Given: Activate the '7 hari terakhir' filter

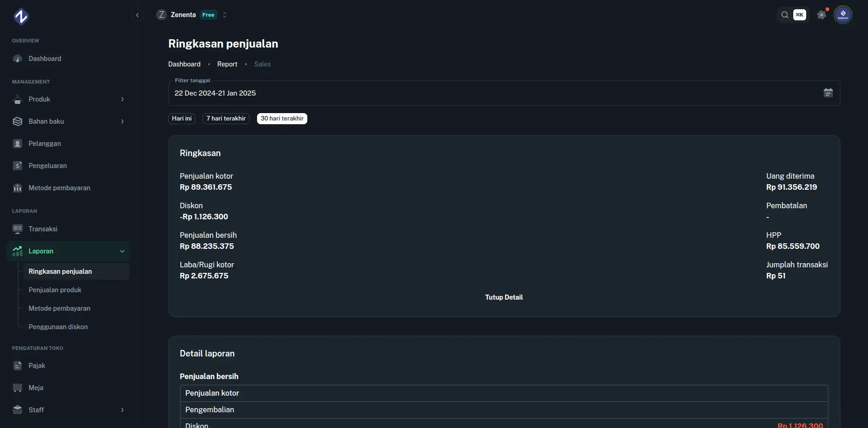Looking at the screenshot, I should click(x=226, y=118).
